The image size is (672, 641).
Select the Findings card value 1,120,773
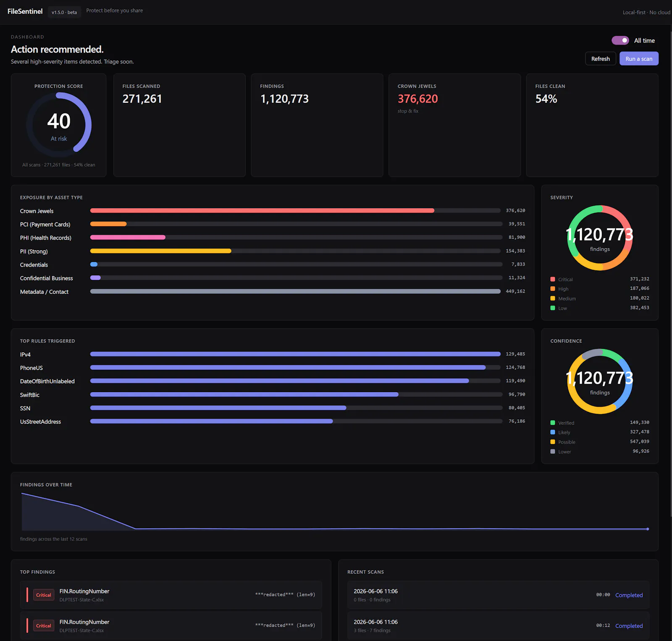click(x=284, y=99)
